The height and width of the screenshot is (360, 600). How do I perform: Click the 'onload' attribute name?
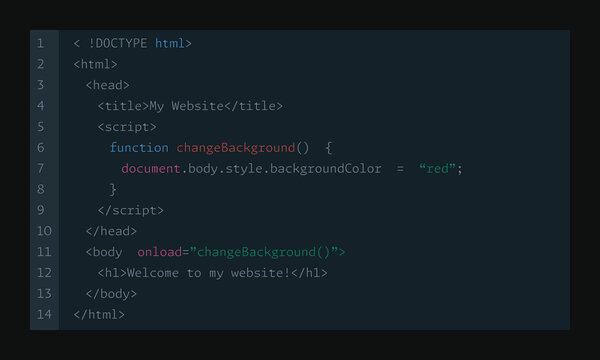(x=160, y=252)
